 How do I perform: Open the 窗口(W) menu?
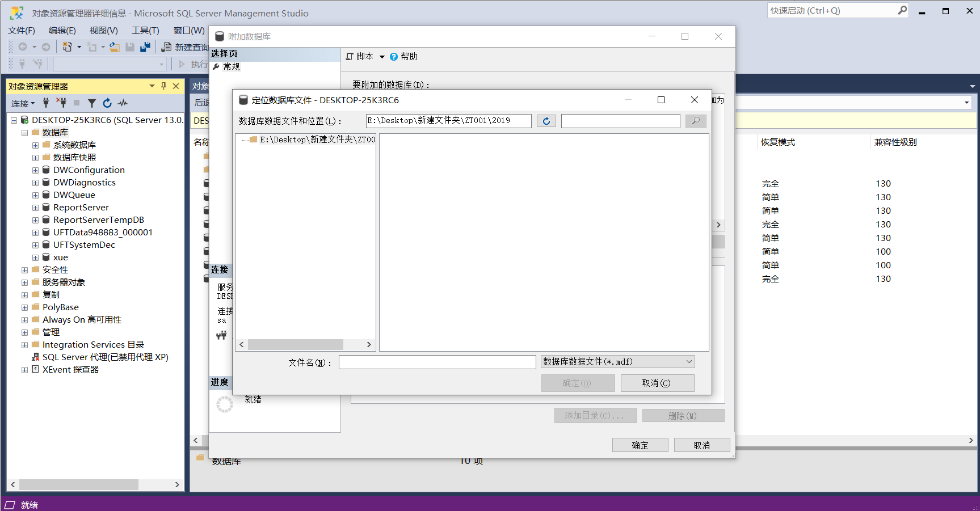[189, 30]
